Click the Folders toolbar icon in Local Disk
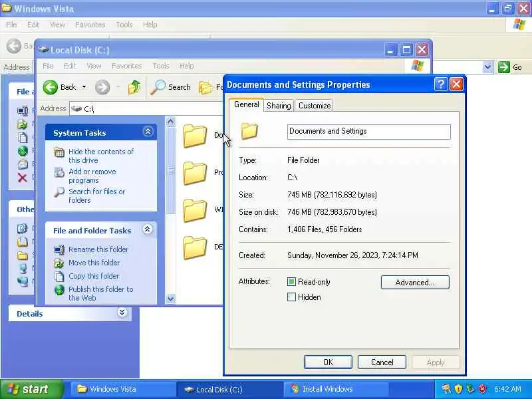532x399 pixels. (205, 88)
